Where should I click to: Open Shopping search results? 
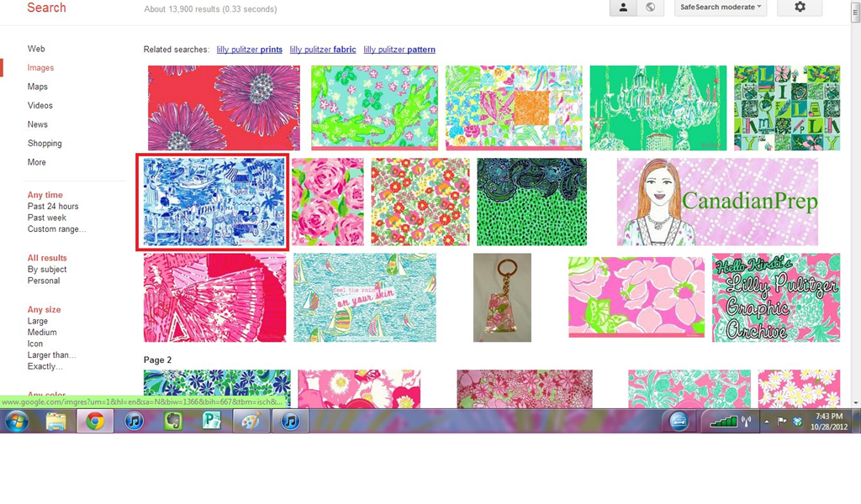pos(45,143)
